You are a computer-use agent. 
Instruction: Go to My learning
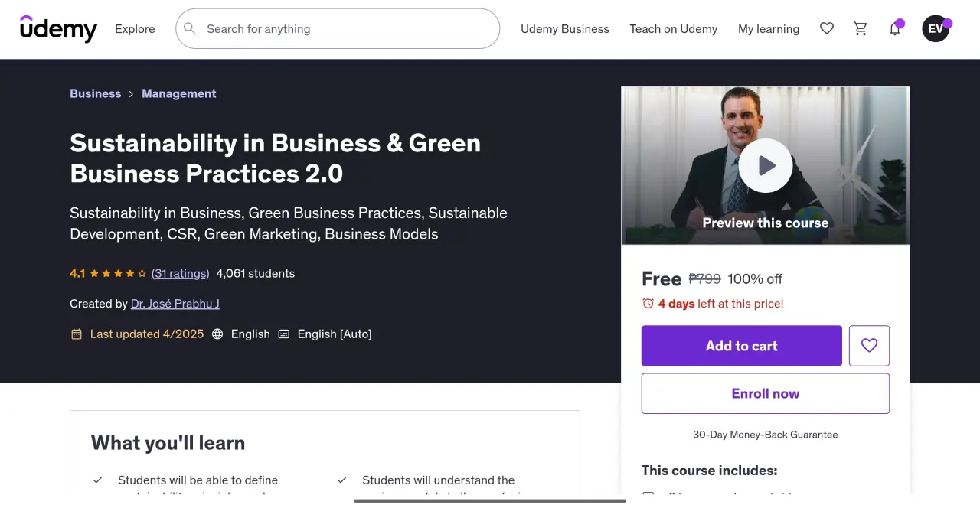click(769, 29)
